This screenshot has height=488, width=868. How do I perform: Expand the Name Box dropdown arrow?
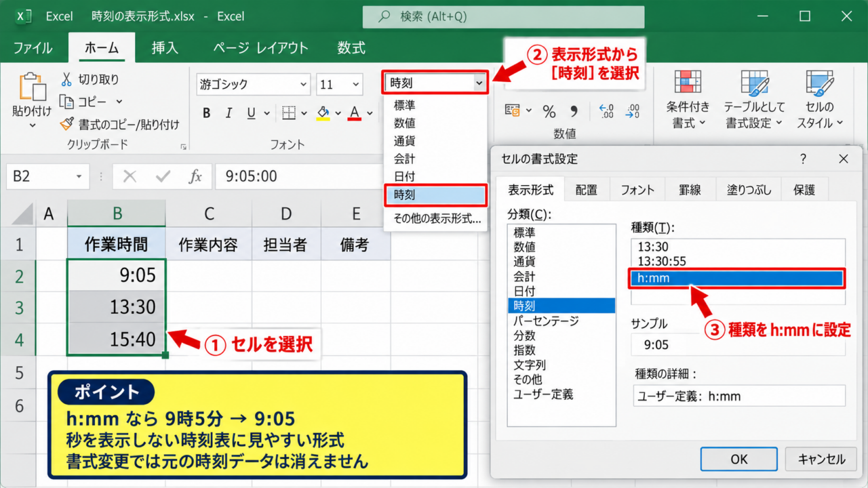pos(80,176)
